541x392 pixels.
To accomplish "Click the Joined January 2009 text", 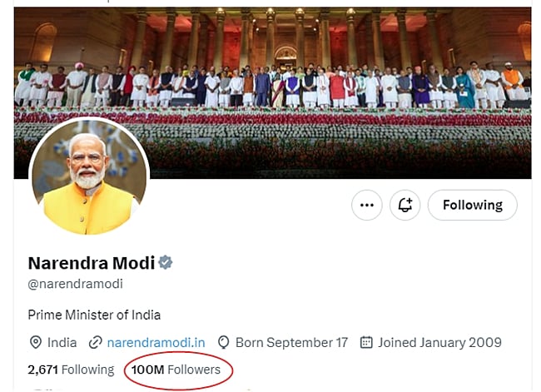I will (x=439, y=342).
